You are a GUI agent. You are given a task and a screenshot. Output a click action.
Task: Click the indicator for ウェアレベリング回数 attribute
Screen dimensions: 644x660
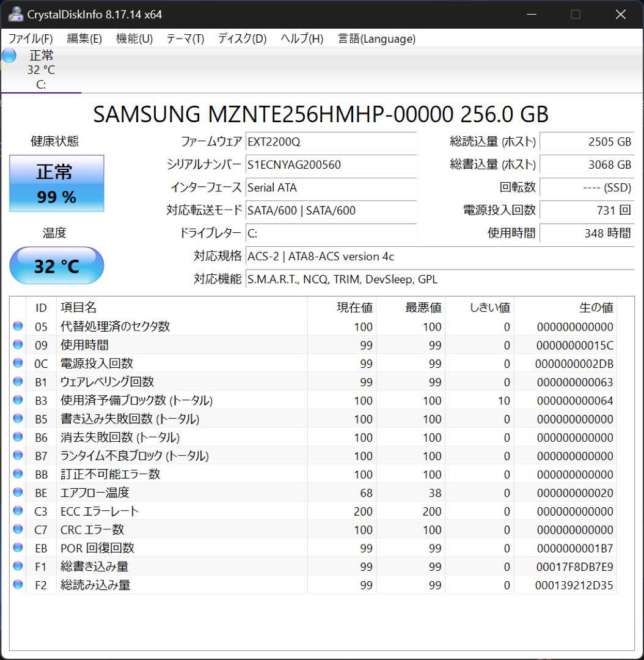[18, 382]
